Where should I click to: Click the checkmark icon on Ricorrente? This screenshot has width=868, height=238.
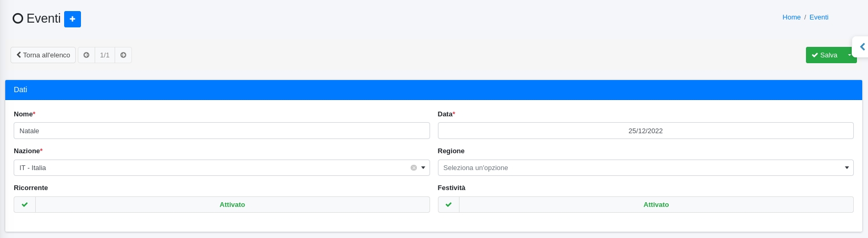point(25,205)
